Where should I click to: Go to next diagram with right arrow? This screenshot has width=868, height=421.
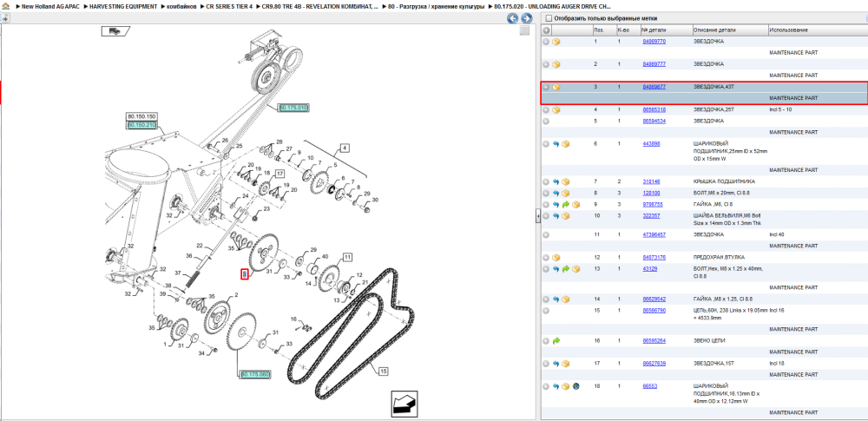tap(526, 18)
